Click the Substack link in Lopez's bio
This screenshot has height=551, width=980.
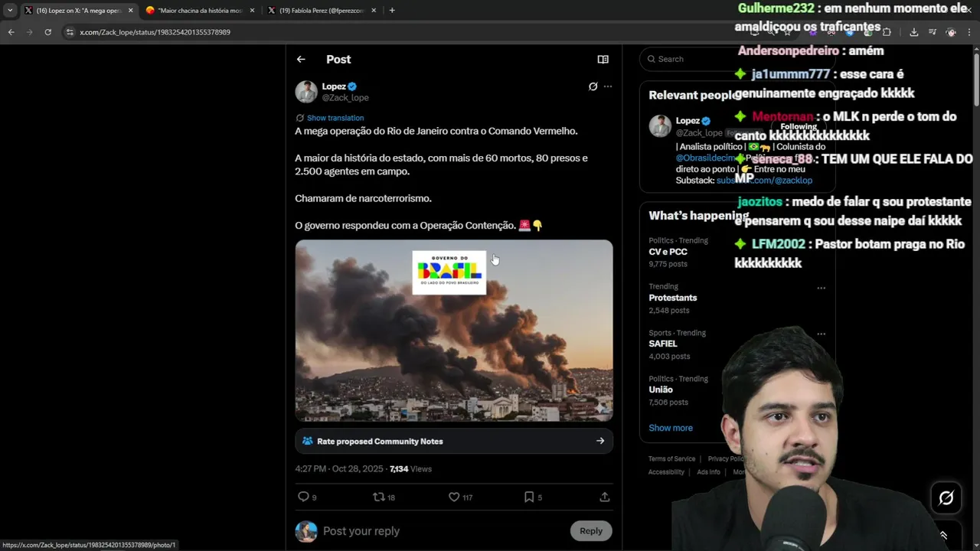tap(764, 181)
